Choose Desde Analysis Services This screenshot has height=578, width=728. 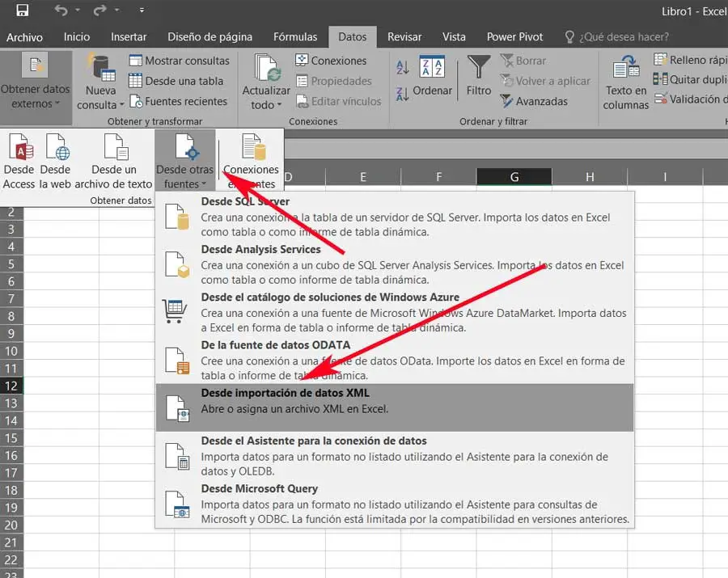click(395, 264)
